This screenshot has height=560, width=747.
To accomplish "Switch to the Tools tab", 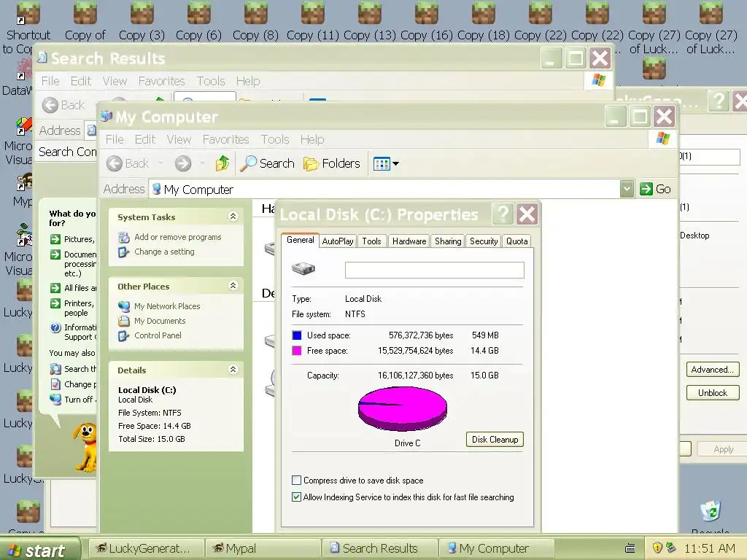I will (x=371, y=241).
